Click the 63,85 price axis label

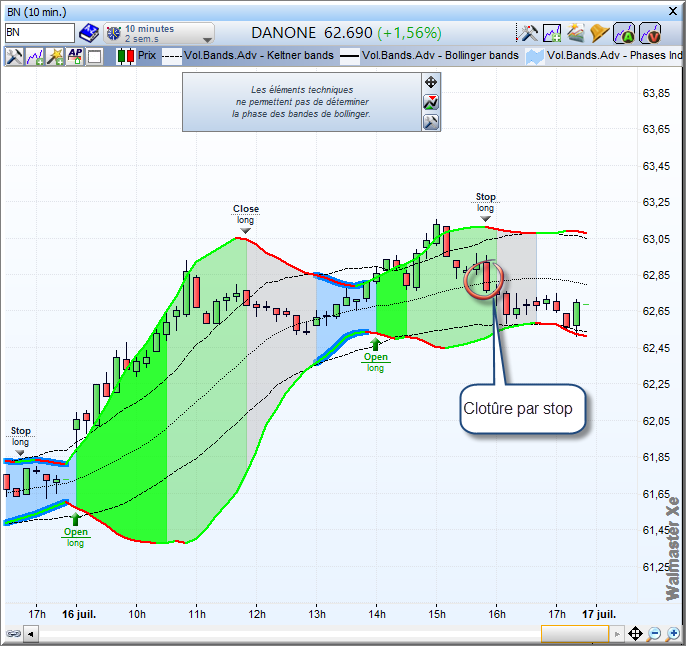(655, 93)
